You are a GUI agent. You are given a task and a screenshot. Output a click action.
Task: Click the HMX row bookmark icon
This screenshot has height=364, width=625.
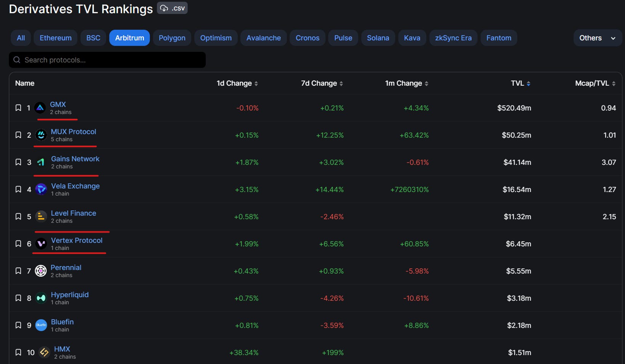pyautogui.click(x=18, y=353)
